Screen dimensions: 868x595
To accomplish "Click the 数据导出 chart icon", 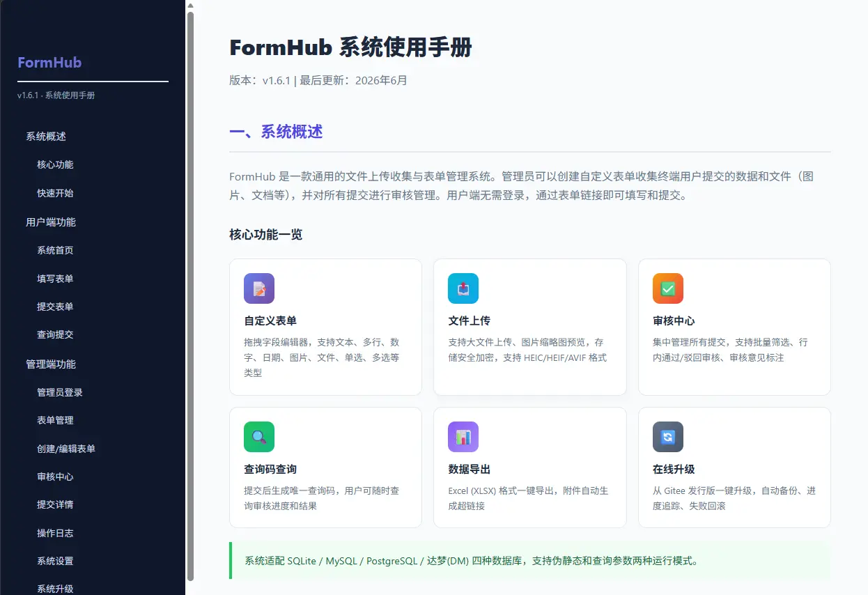I will (x=463, y=437).
